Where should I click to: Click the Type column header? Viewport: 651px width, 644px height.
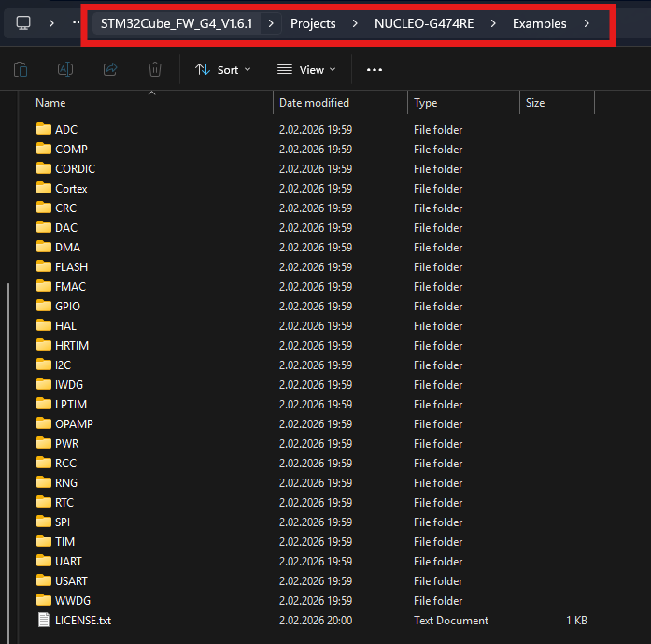(x=426, y=103)
